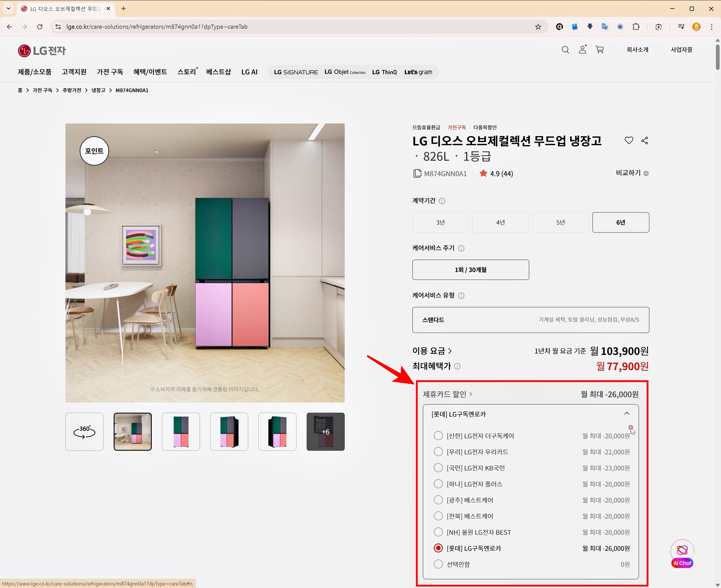The width and height of the screenshot is (721, 588).
Task: Choose the 선택안함 radio option
Action: [x=438, y=564]
